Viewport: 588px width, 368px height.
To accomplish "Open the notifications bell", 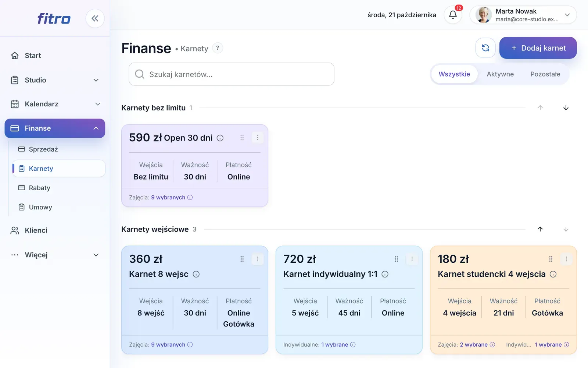I will (453, 15).
